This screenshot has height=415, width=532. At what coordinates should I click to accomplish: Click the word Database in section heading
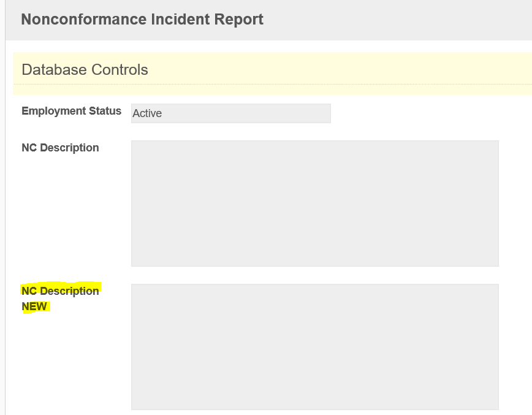pos(54,70)
